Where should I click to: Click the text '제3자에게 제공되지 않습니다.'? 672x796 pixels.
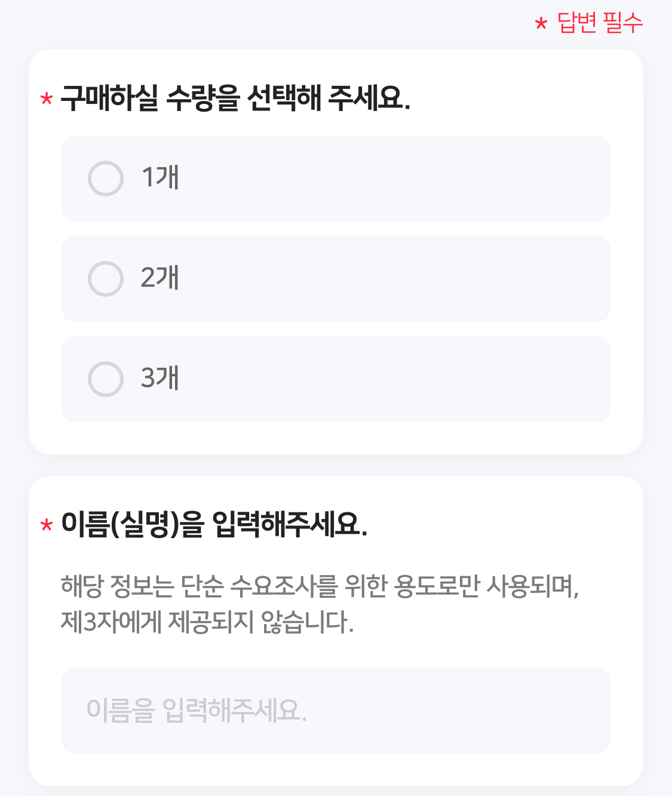click(x=207, y=622)
